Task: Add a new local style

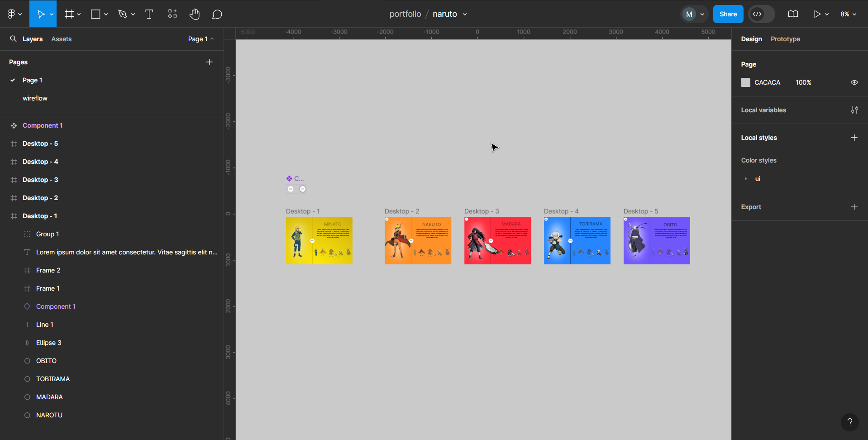Action: pos(854,138)
